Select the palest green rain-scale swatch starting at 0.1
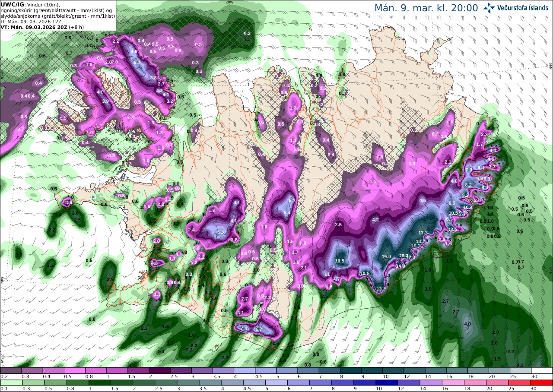This screenshot has width=553, height=392. tap(11, 383)
